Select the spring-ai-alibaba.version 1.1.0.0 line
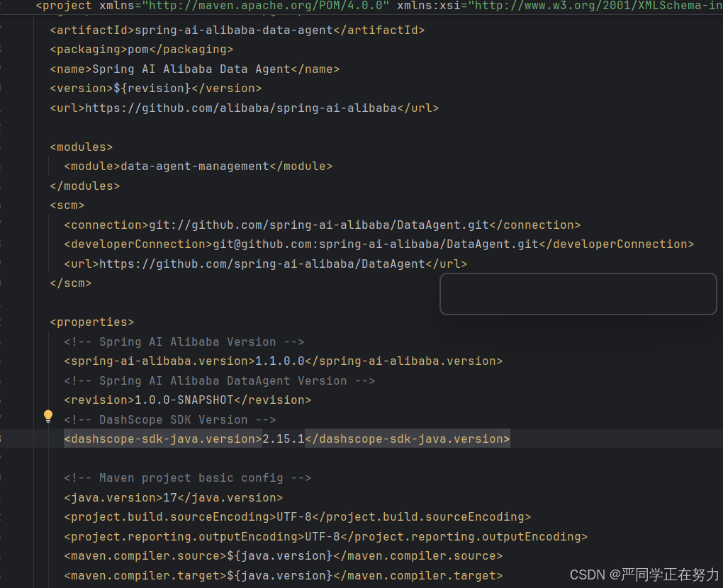The width and height of the screenshot is (723, 588). click(x=284, y=361)
